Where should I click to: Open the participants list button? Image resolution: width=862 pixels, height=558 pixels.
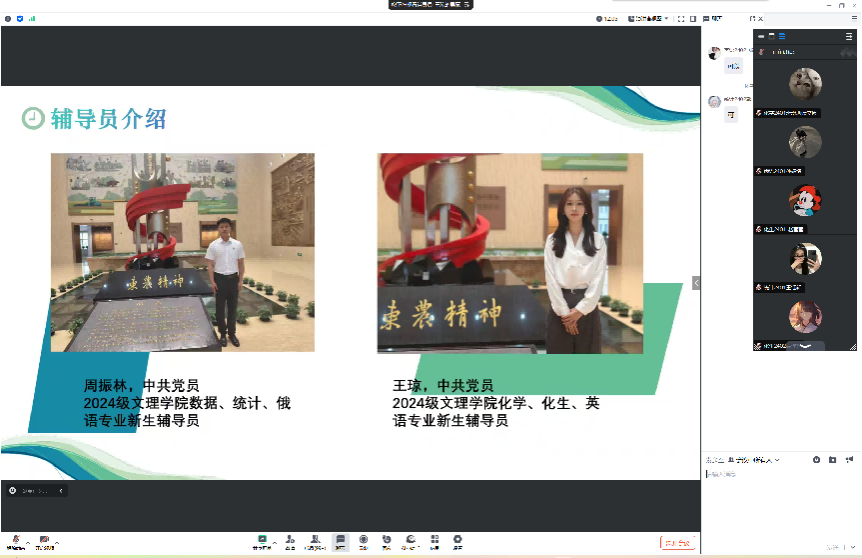point(315,542)
